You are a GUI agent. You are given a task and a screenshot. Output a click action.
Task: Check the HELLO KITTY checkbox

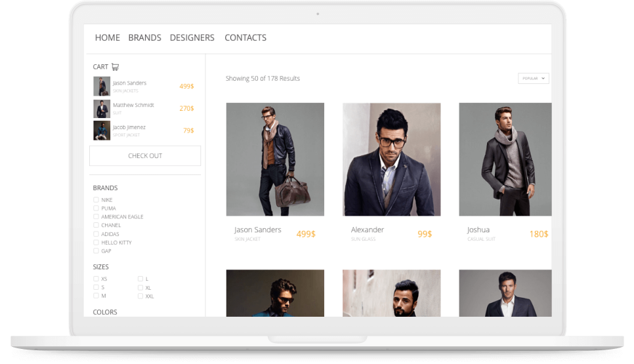click(96, 243)
